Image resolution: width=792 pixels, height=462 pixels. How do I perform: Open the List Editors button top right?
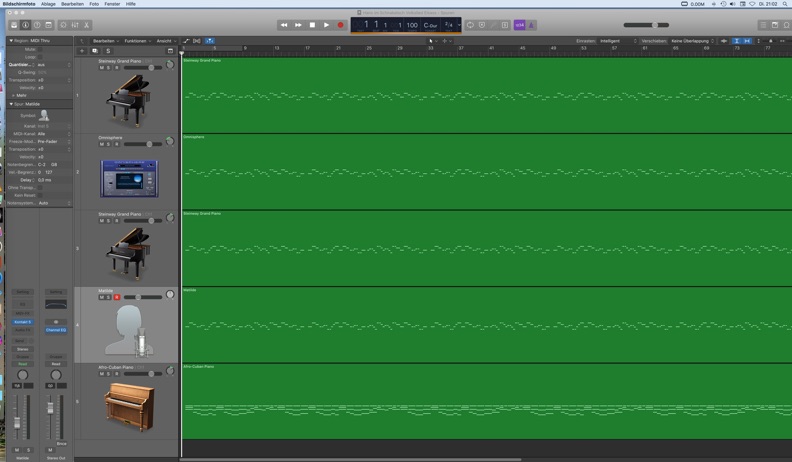(763, 25)
